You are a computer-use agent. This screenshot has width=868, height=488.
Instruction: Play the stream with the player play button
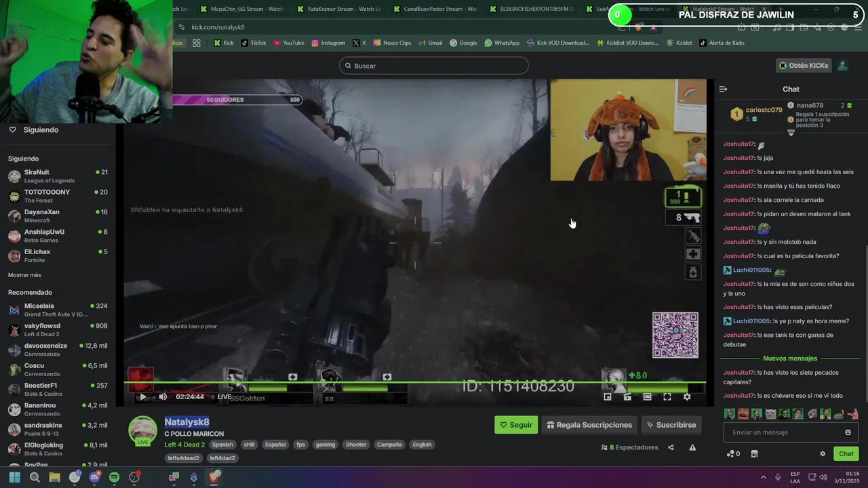pos(143,397)
